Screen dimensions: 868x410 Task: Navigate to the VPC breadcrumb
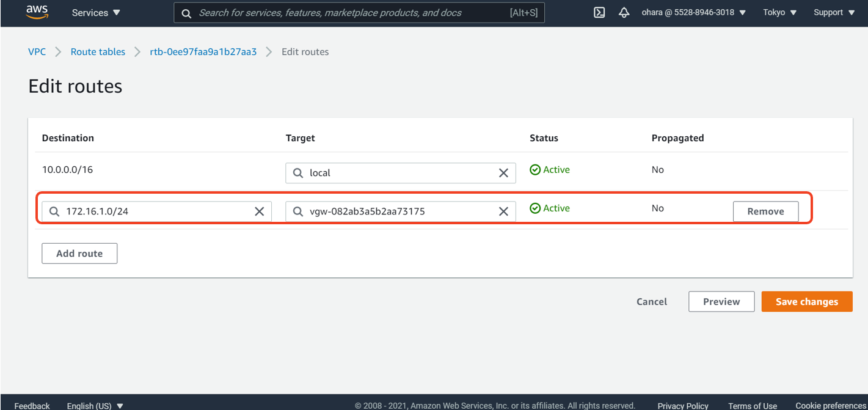37,52
